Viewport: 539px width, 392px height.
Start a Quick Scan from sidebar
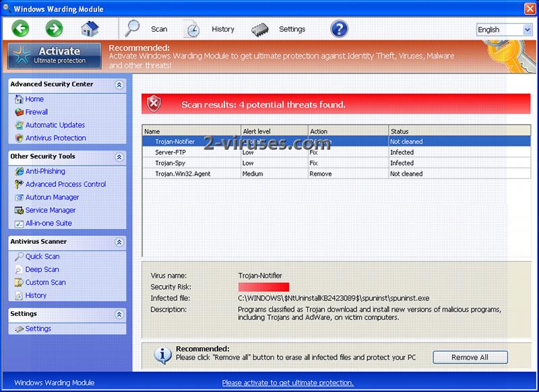pos(42,257)
